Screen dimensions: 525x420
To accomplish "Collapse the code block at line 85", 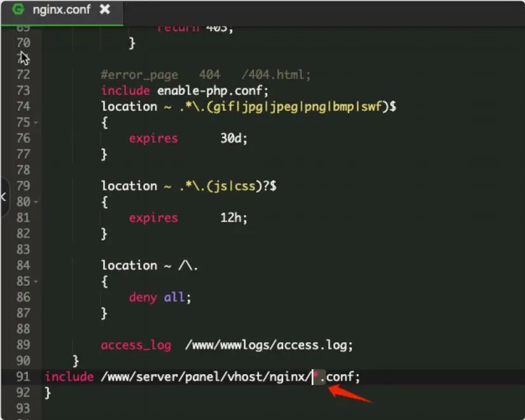I will pos(36,281).
